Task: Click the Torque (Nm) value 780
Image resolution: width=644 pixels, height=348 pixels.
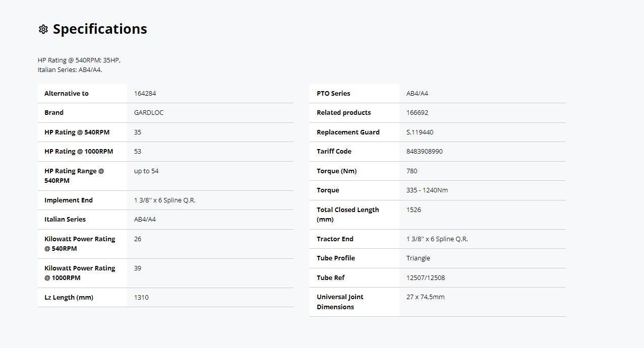Action: click(412, 171)
